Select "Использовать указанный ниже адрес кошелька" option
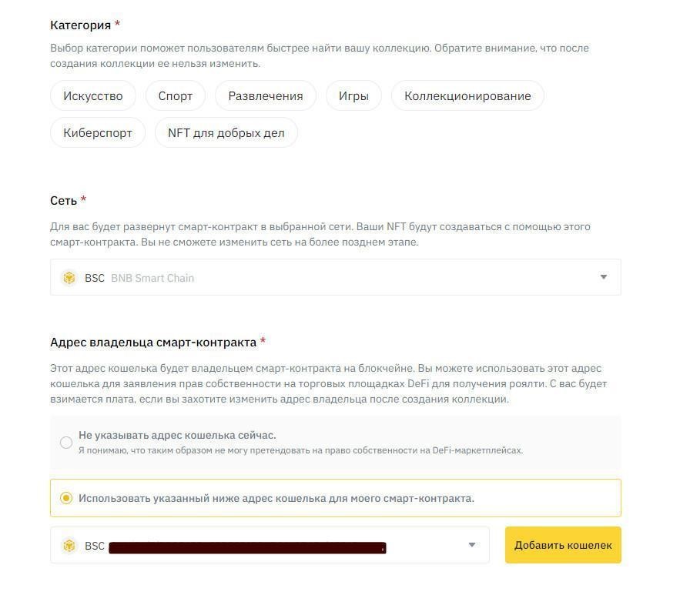This screenshot has height=595, width=700. coord(276,497)
